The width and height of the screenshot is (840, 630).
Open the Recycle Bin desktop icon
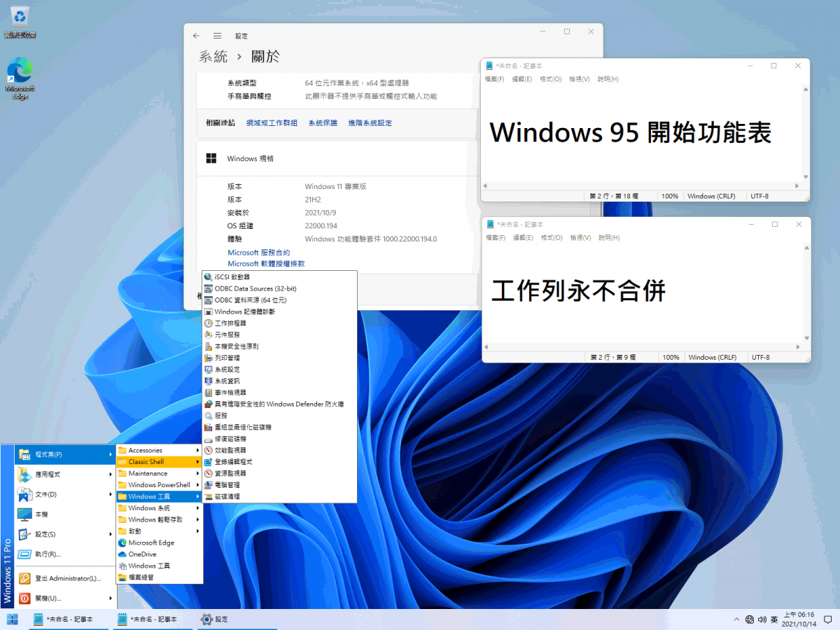click(20, 22)
